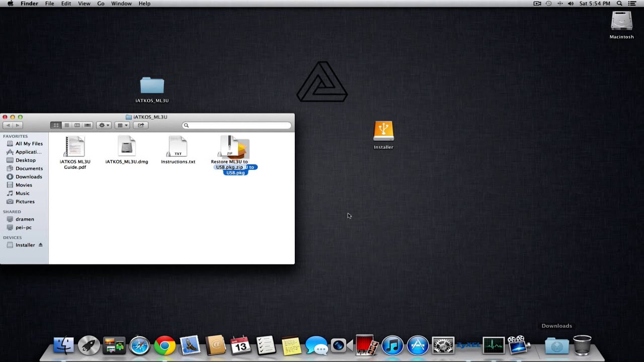Viewport: 644px width, 362px height.
Task: Open Photo Booth from the Dock
Action: coord(366,345)
